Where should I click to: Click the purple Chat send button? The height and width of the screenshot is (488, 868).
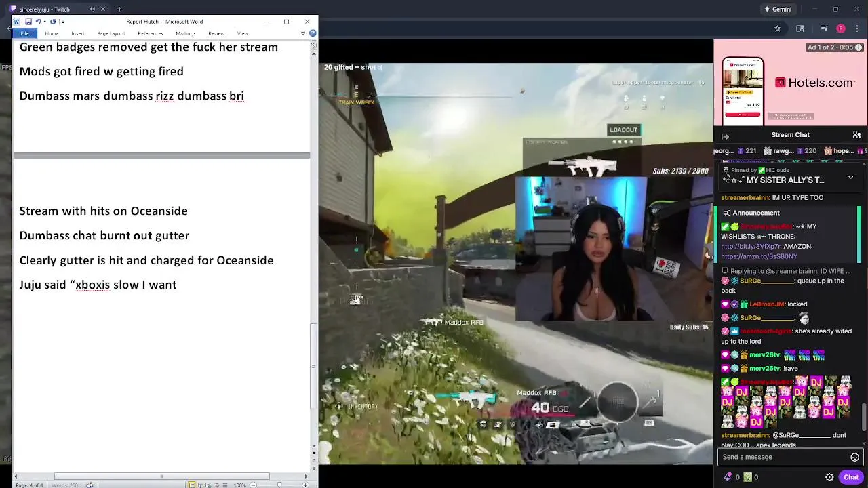tap(851, 477)
